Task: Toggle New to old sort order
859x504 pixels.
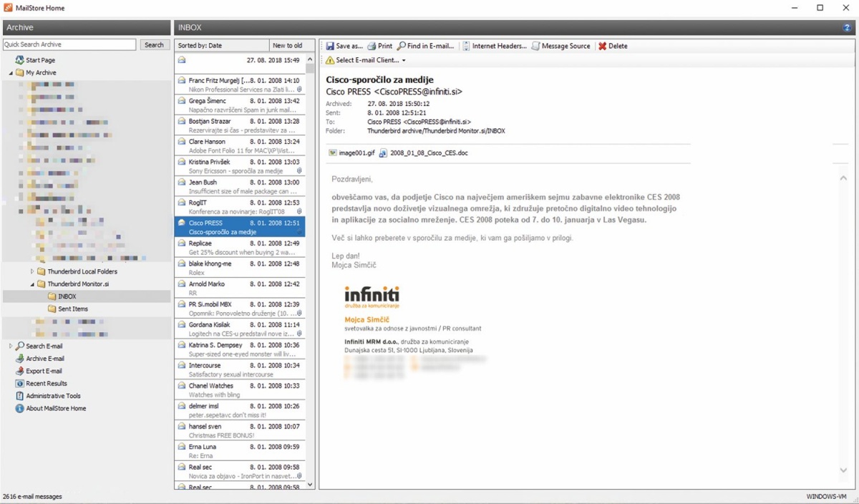Action: pyautogui.click(x=288, y=45)
